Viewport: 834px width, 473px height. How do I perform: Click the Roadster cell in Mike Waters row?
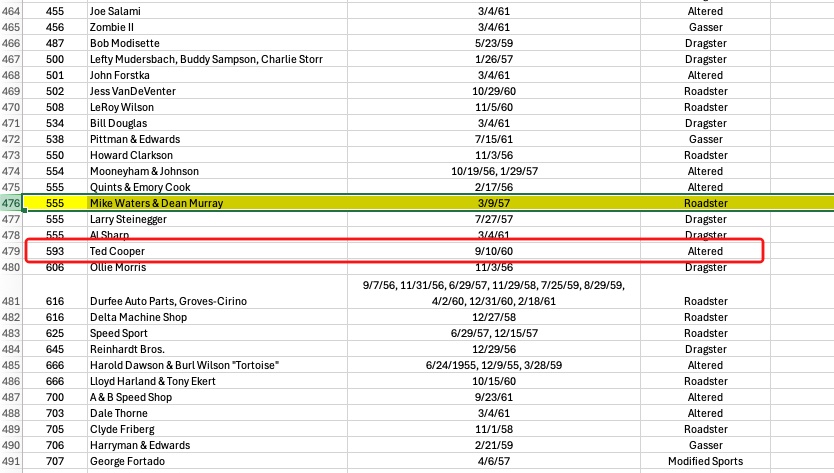(705, 203)
